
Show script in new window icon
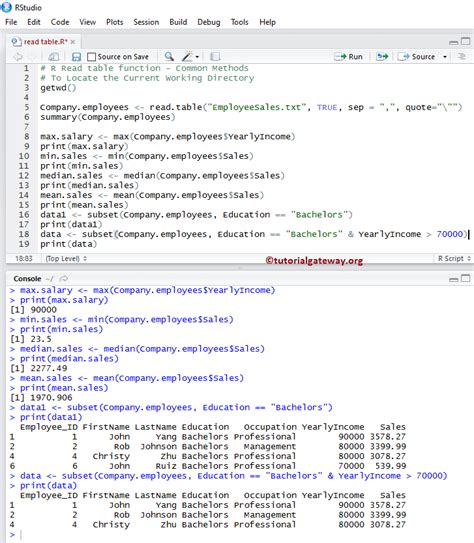pyautogui.click(x=53, y=56)
